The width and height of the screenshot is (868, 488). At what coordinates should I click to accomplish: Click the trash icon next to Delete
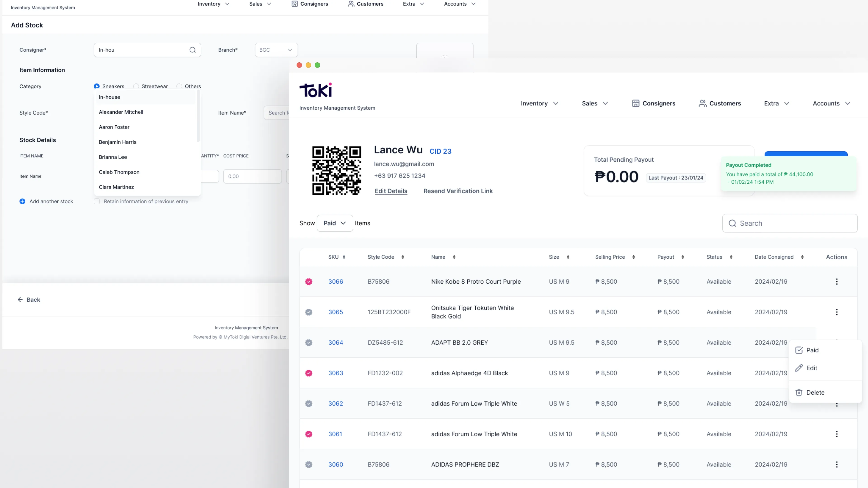coord(799,392)
